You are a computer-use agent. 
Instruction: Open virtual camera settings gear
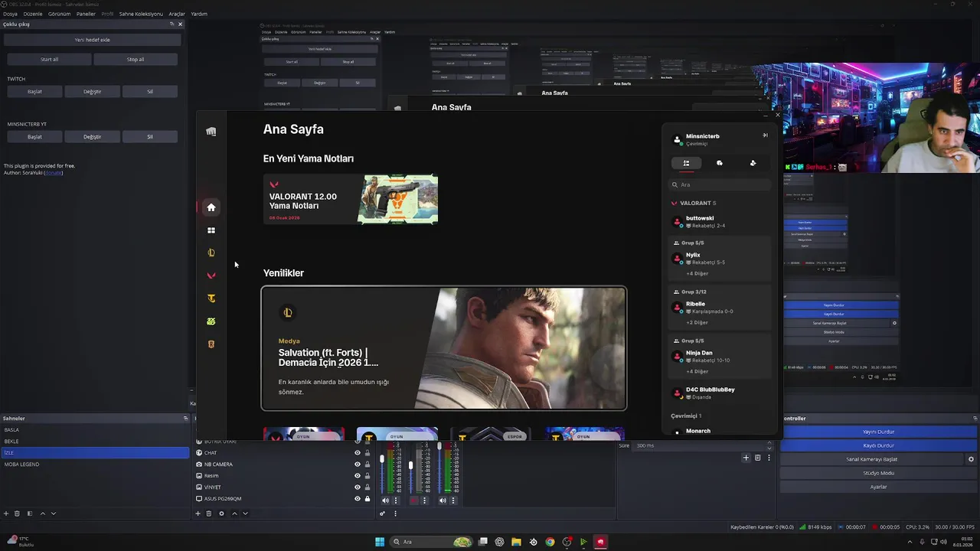[x=971, y=459]
